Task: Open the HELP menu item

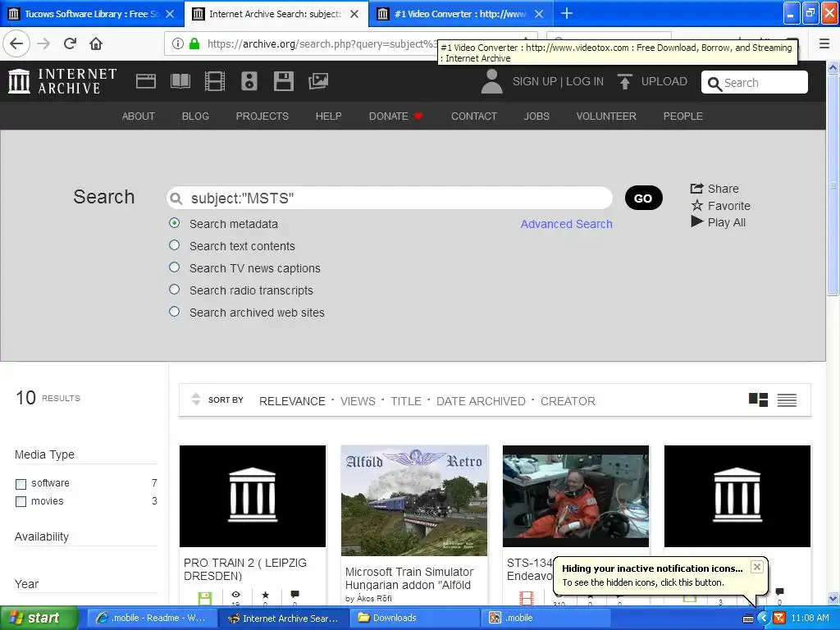Action: pyautogui.click(x=328, y=116)
